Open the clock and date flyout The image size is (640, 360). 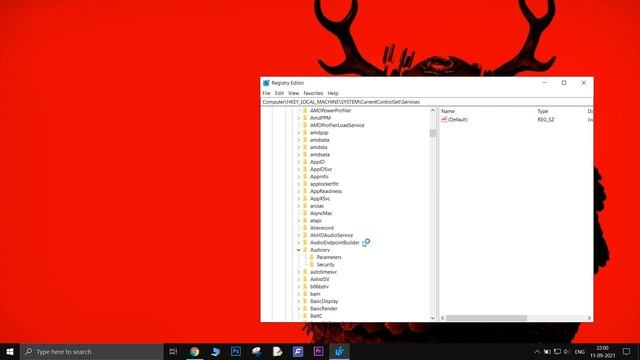pyautogui.click(x=602, y=351)
